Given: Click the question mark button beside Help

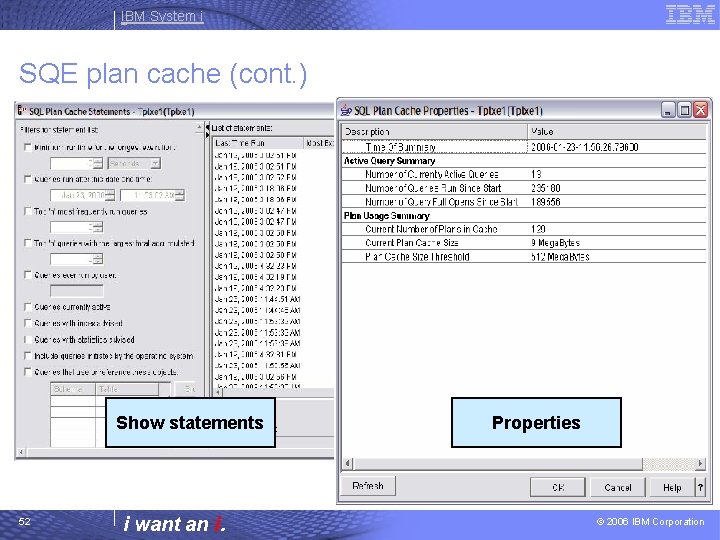Looking at the screenshot, I should [700, 487].
